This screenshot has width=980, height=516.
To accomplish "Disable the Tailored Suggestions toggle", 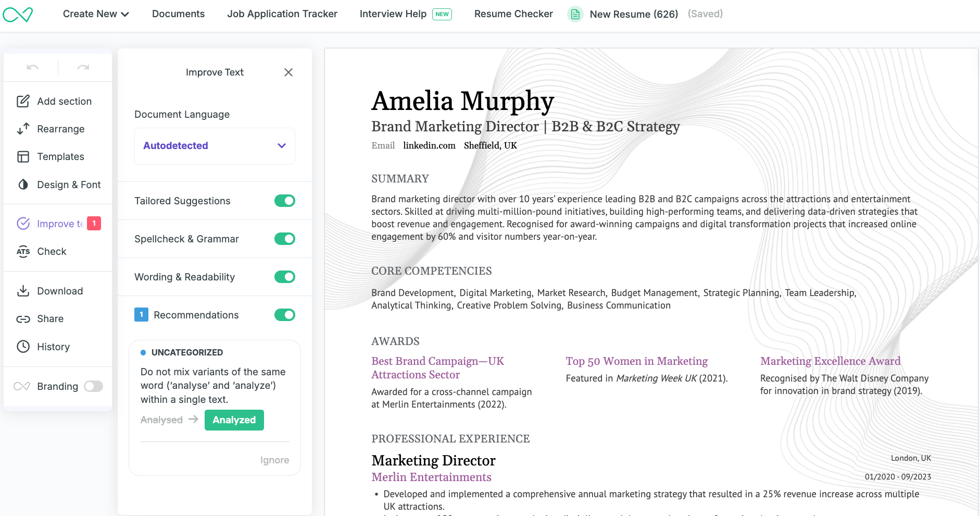I will (284, 201).
